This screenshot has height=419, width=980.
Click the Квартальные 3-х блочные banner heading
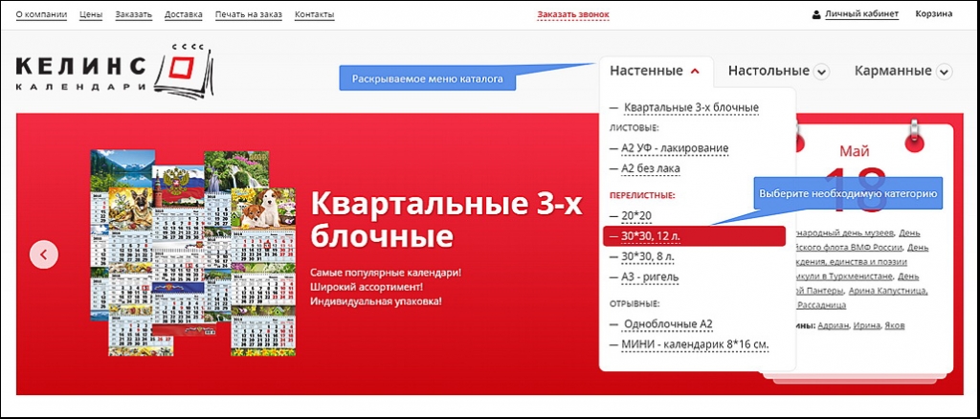(446, 220)
